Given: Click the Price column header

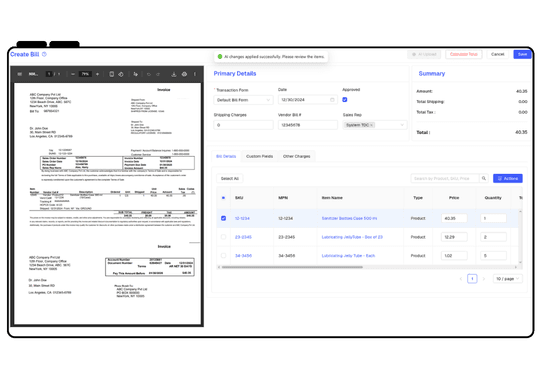Looking at the screenshot, I should pos(454,198).
